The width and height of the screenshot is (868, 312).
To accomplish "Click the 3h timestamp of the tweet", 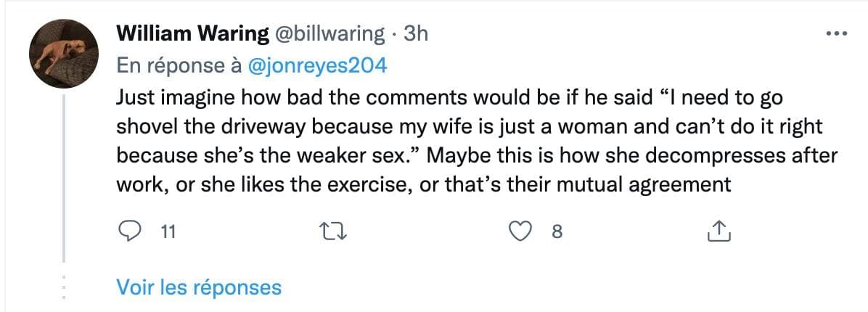I will click(415, 33).
